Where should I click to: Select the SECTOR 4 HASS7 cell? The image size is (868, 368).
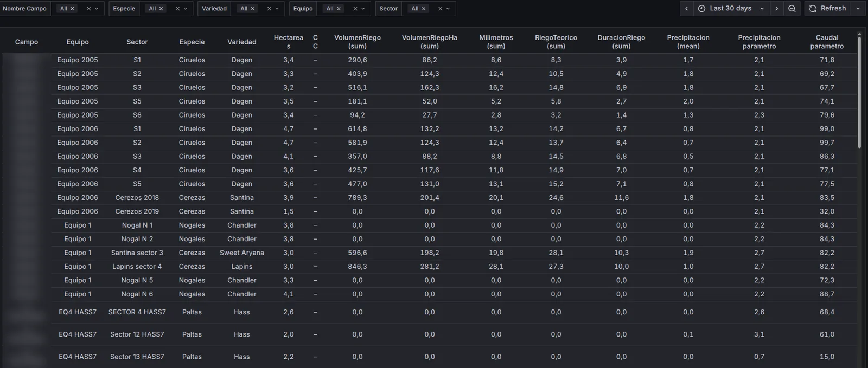tap(137, 312)
